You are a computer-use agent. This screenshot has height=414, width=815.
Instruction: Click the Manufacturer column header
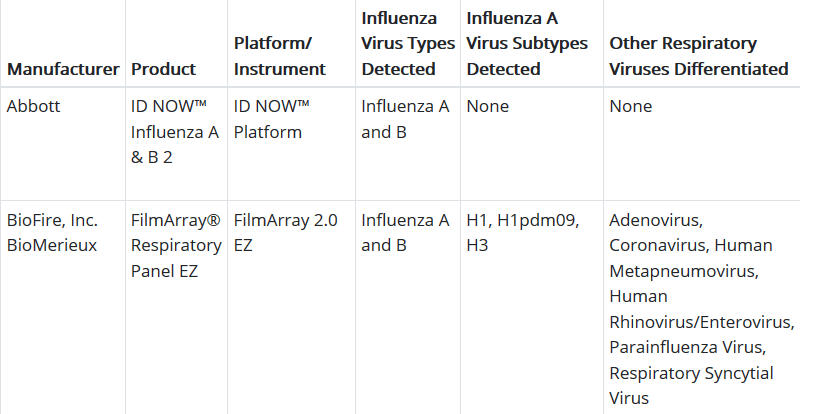click(x=63, y=69)
